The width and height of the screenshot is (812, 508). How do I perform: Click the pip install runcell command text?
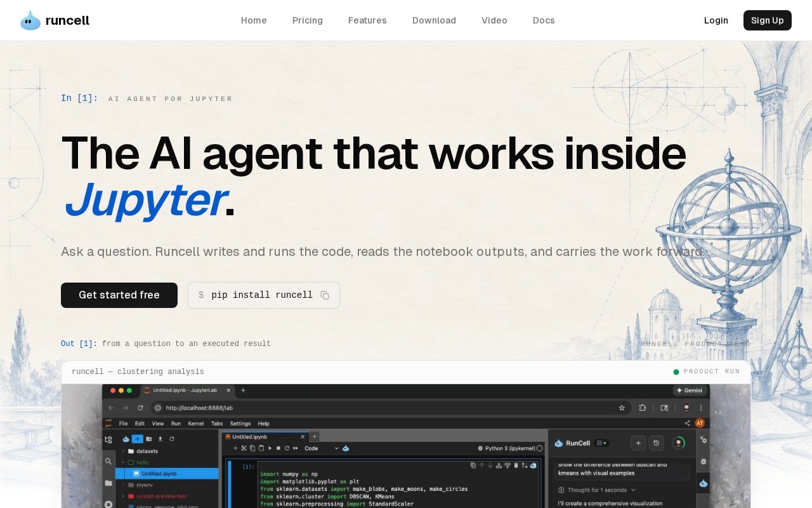[262, 295]
